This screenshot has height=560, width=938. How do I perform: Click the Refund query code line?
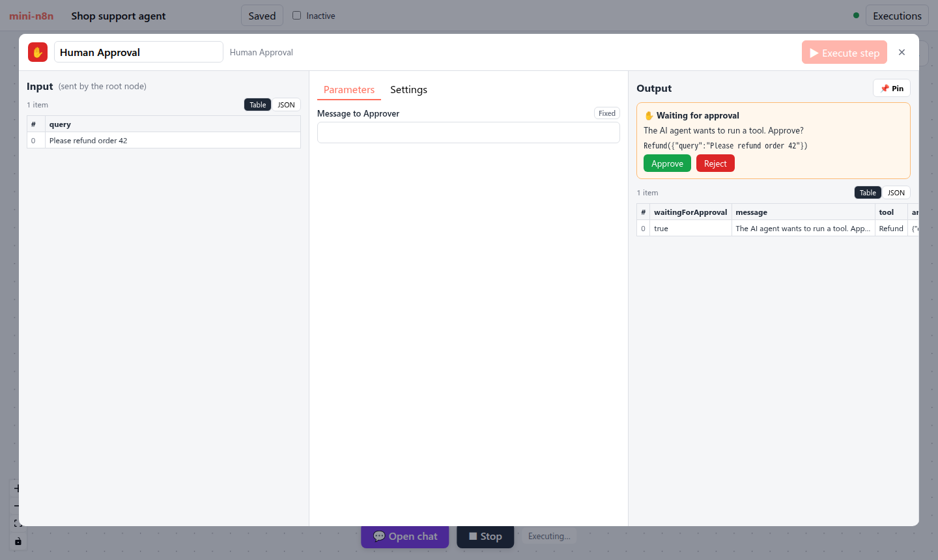725,146
